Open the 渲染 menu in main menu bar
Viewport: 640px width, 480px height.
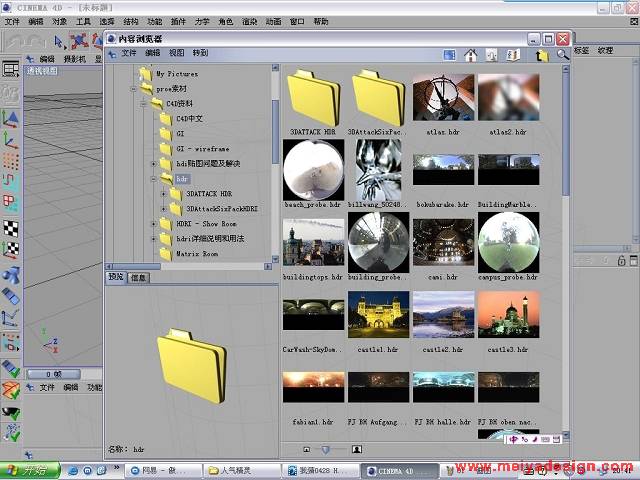pos(249,21)
